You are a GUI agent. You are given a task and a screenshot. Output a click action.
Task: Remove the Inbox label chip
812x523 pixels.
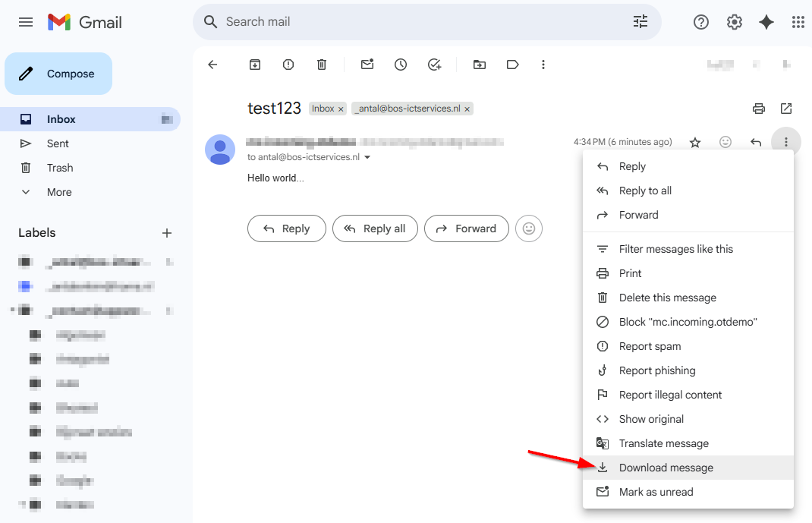[x=341, y=109]
